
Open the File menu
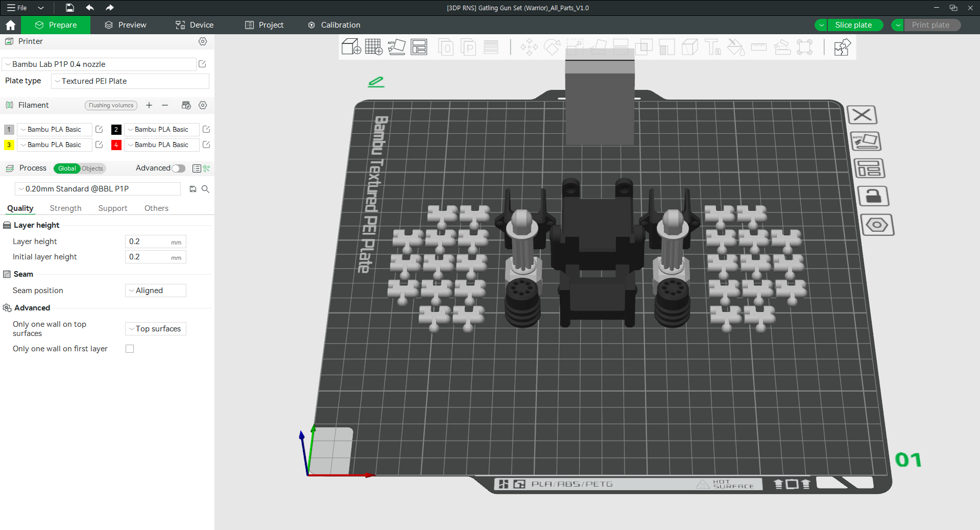click(17, 8)
